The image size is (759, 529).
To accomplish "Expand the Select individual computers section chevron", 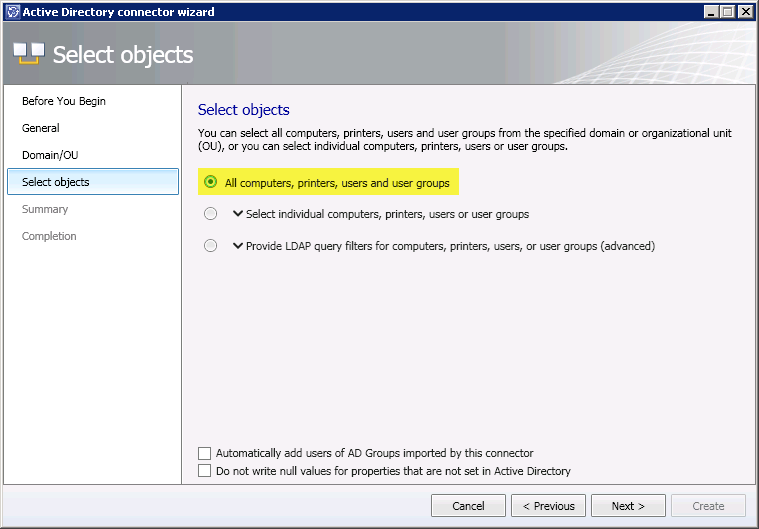I will [238, 214].
